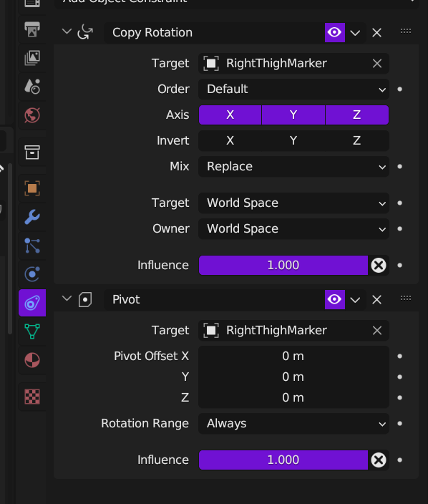Open the Scene properties tab icon
428x504 pixels.
pos(32,87)
